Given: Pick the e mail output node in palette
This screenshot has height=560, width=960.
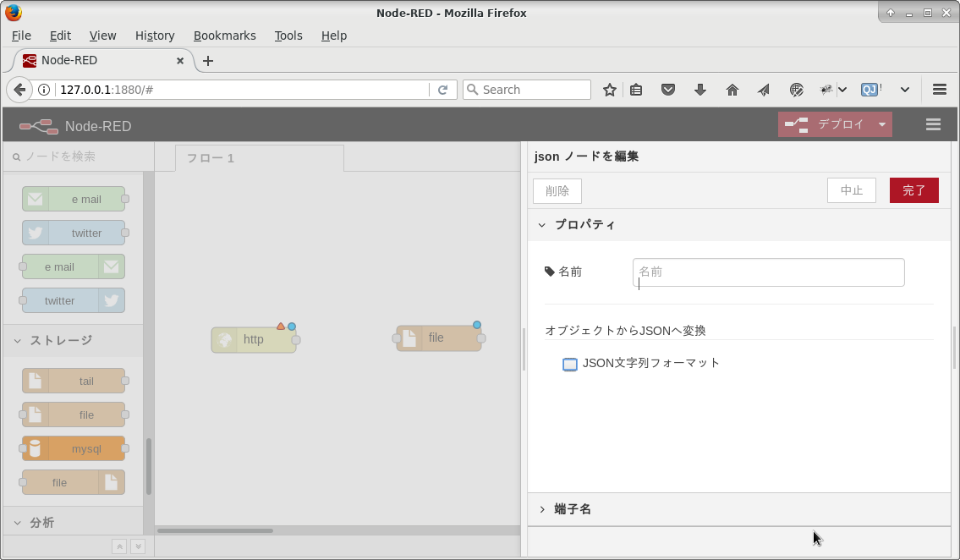Looking at the screenshot, I should [x=72, y=266].
